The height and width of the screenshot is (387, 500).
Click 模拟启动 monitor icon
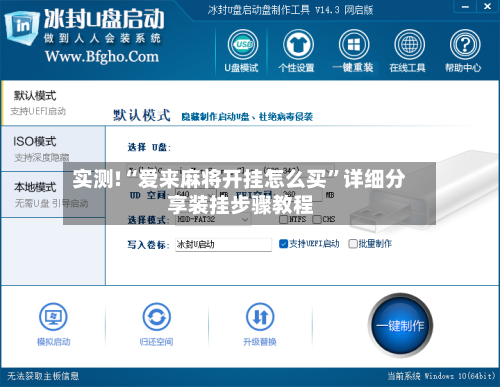[53, 317]
